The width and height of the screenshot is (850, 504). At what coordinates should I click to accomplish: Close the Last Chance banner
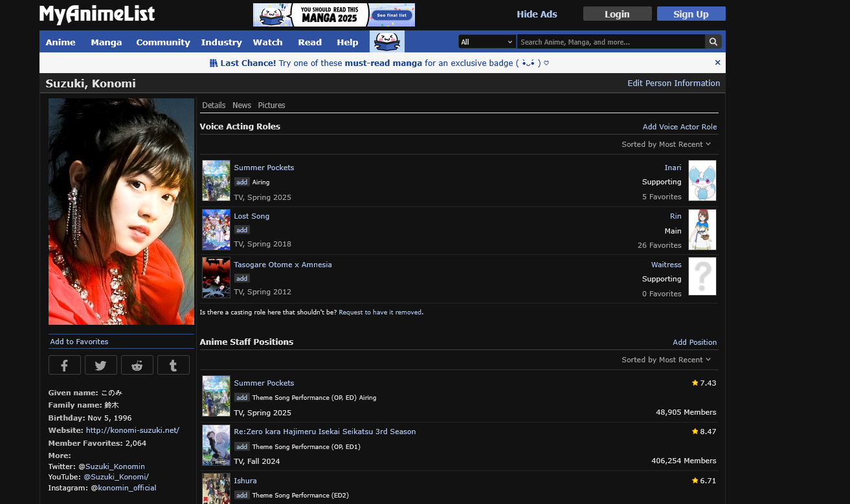[x=717, y=63]
